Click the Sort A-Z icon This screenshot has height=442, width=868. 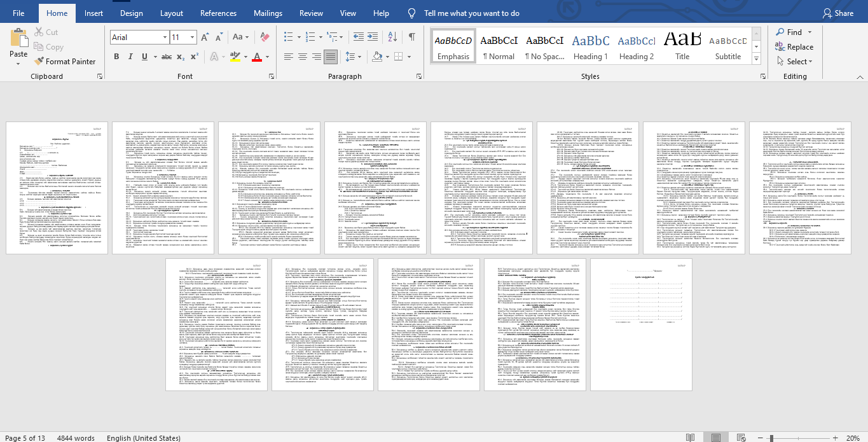click(394, 38)
